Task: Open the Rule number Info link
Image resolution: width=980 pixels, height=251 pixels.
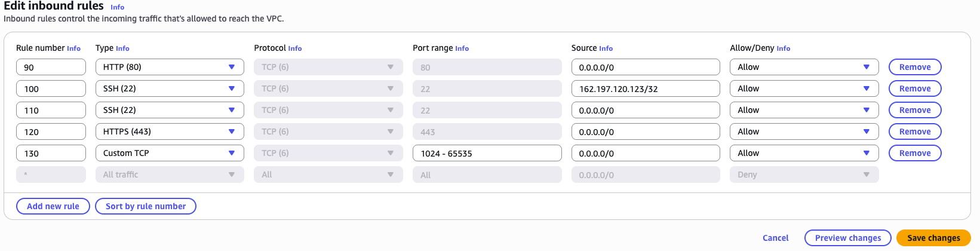Action: tap(73, 48)
